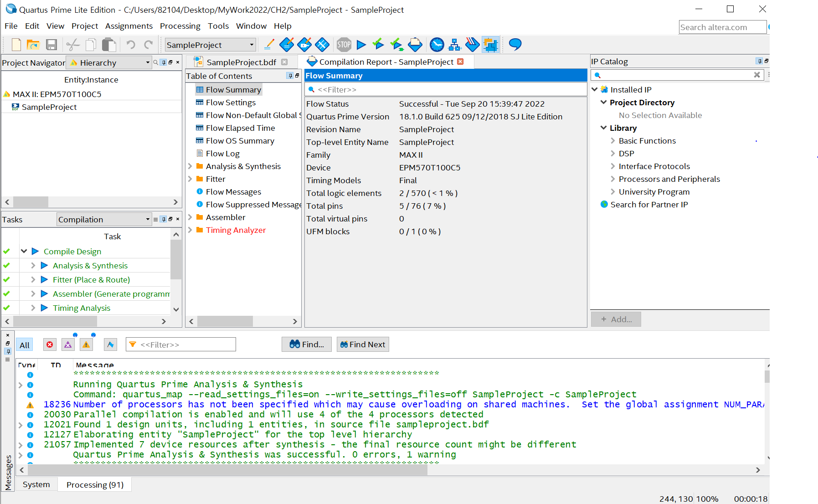This screenshot has width=818, height=504.
Task: Click the Tasks panel vertical scrollbar thumb
Action: [x=176, y=260]
